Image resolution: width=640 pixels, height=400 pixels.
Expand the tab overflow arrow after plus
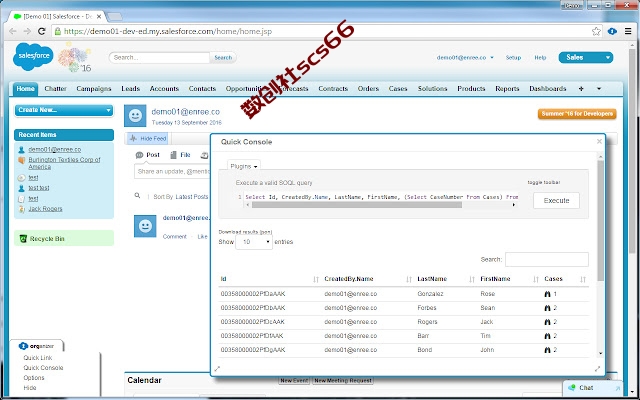[599, 89]
